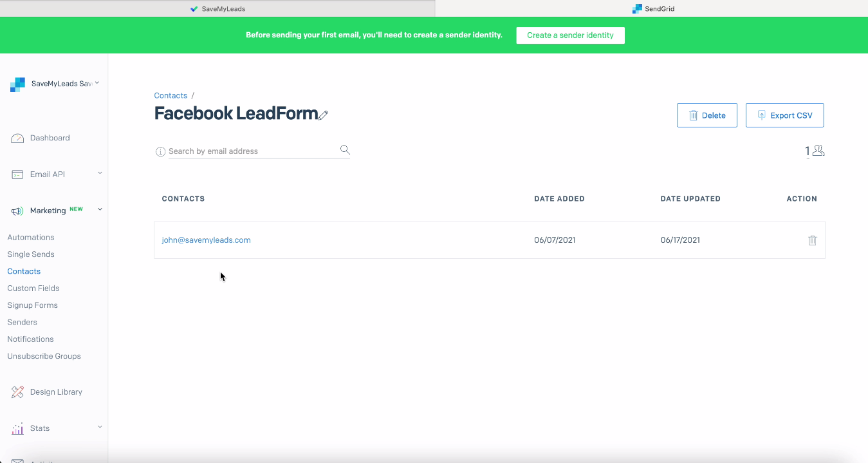Viewport: 868px width, 463px height.
Task: Edit list name with pencil icon
Action: [324, 115]
